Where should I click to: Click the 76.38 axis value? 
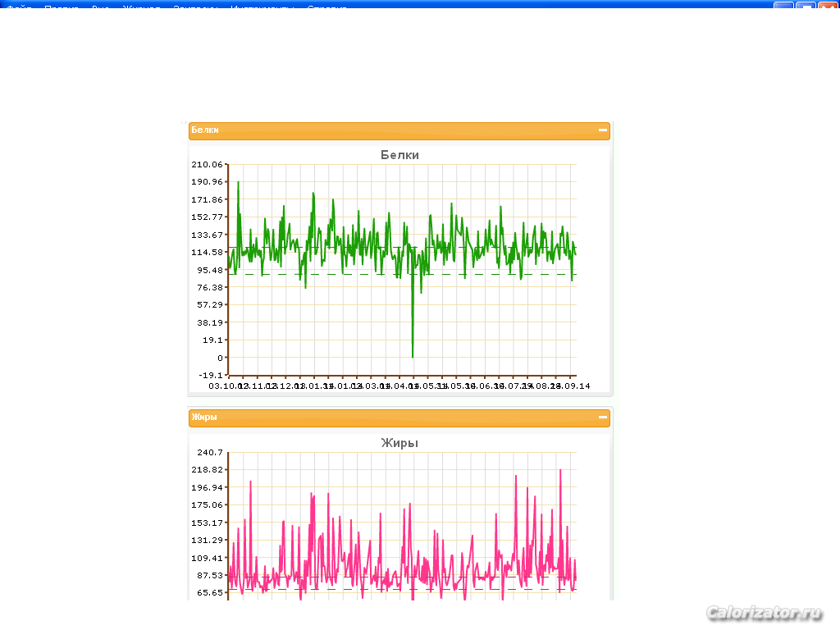(x=209, y=288)
